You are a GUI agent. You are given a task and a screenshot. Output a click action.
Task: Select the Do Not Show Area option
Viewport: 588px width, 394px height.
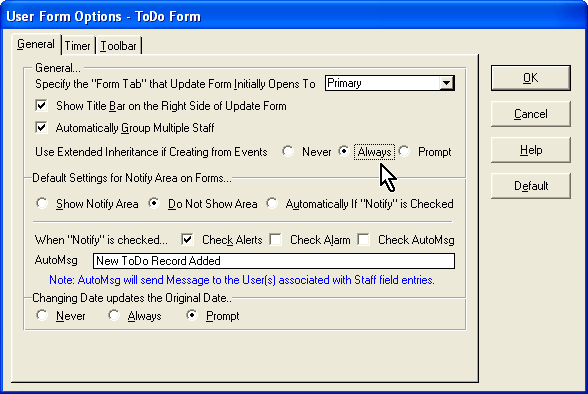tap(154, 204)
